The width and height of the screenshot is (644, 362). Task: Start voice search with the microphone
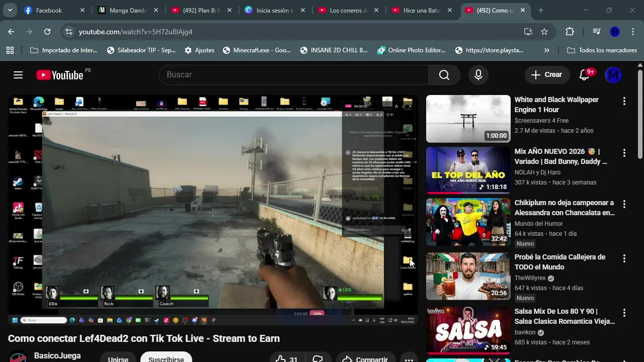pyautogui.click(x=478, y=75)
